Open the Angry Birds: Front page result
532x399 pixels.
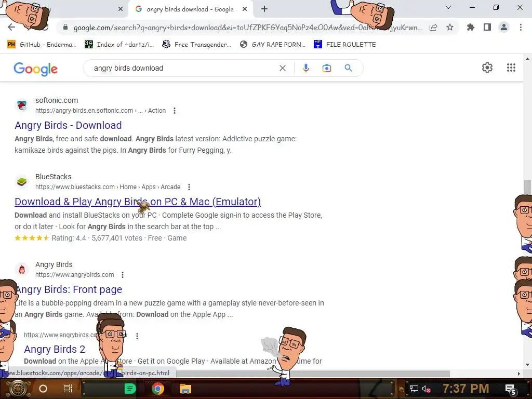point(69,289)
